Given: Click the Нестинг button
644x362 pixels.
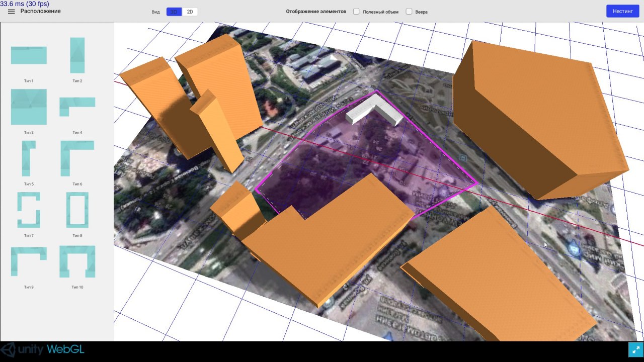Looking at the screenshot, I should (x=622, y=11).
